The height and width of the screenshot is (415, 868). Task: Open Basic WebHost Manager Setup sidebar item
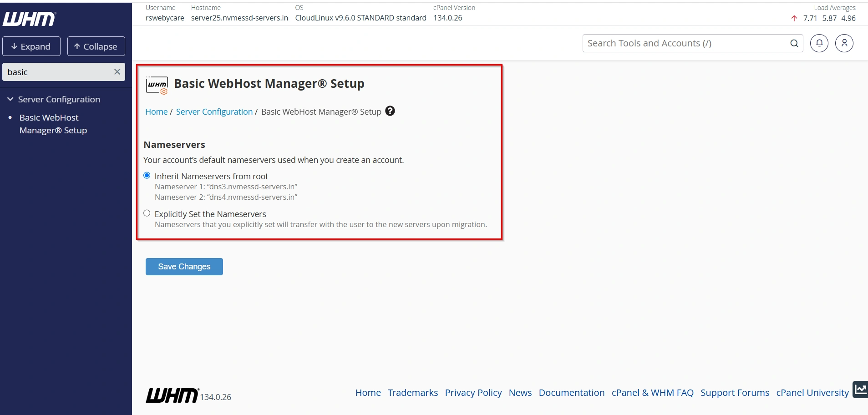click(x=53, y=124)
